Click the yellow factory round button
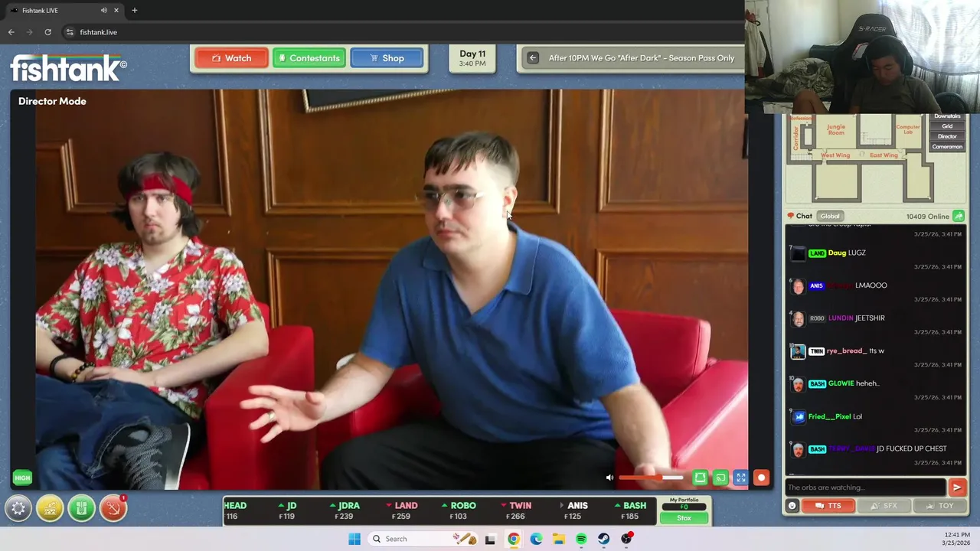 [x=50, y=508]
